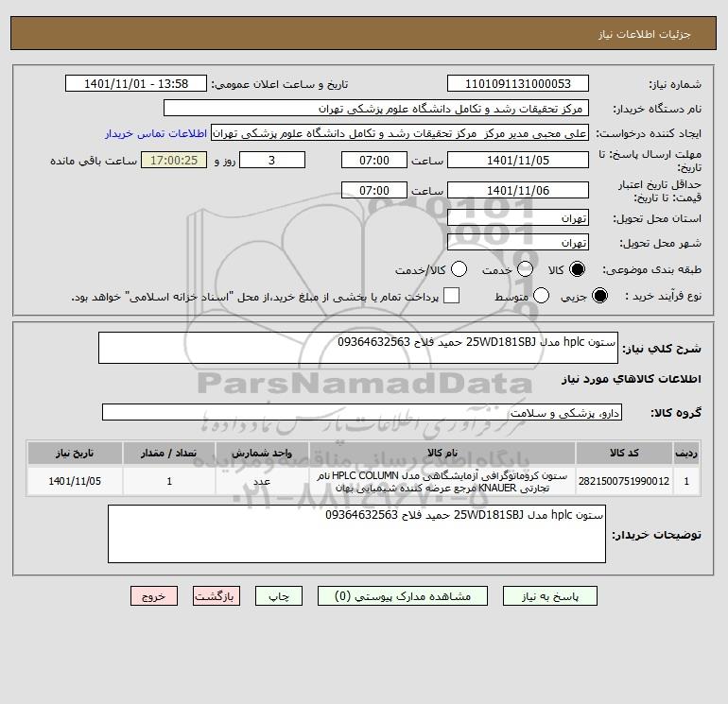This screenshot has width=728, height=704.
Task: Click the general need description text box
Action: point(358,348)
